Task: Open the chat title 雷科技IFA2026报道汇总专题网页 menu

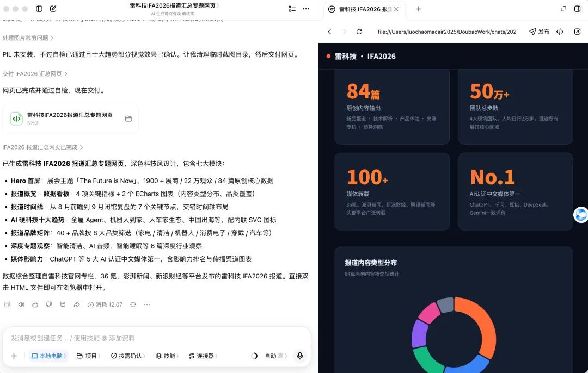Action: tap(174, 5)
